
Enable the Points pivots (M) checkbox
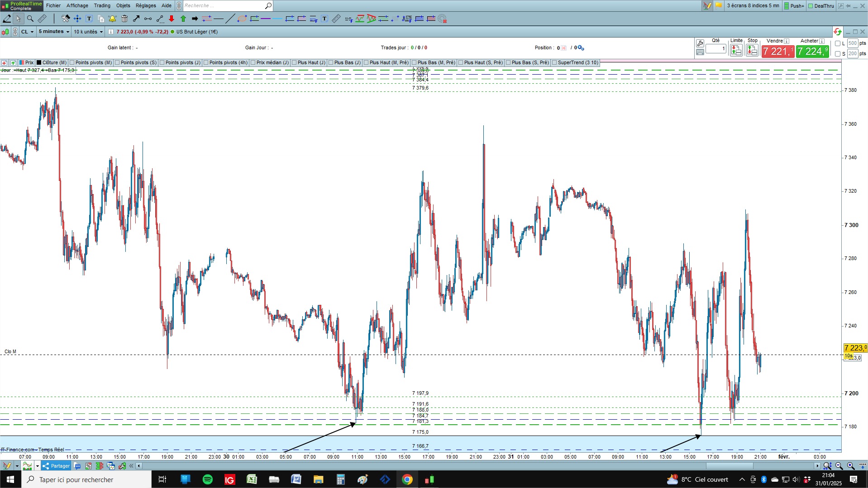(x=72, y=62)
